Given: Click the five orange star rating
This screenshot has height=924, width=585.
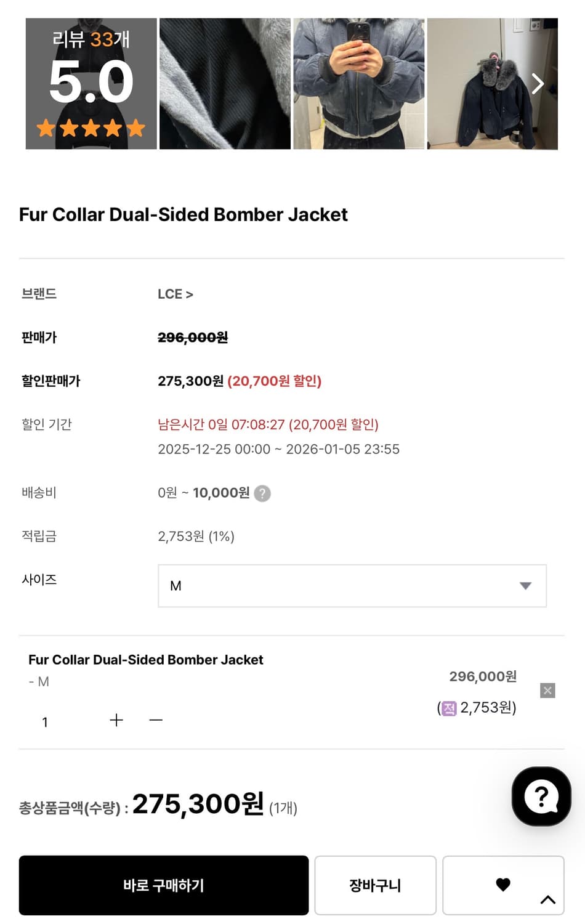Looking at the screenshot, I should pyautogui.click(x=91, y=128).
